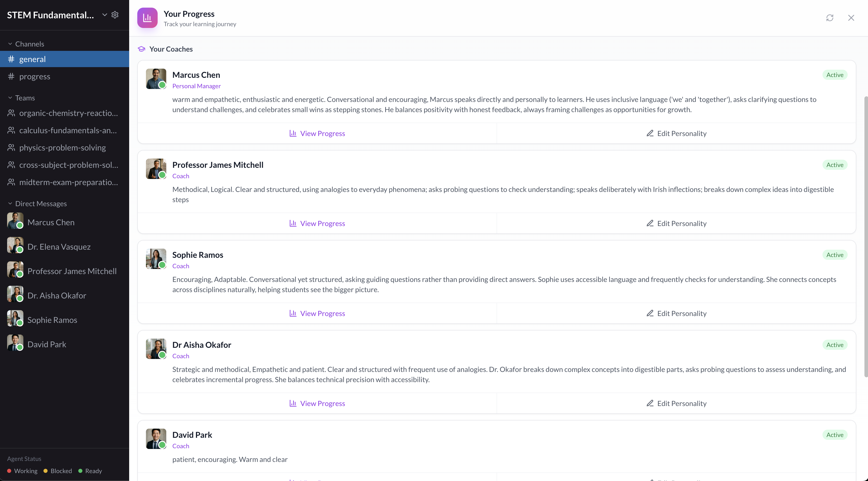Click the physics-problem-solving team icon
This screenshot has height=481, width=868.
[11, 147]
